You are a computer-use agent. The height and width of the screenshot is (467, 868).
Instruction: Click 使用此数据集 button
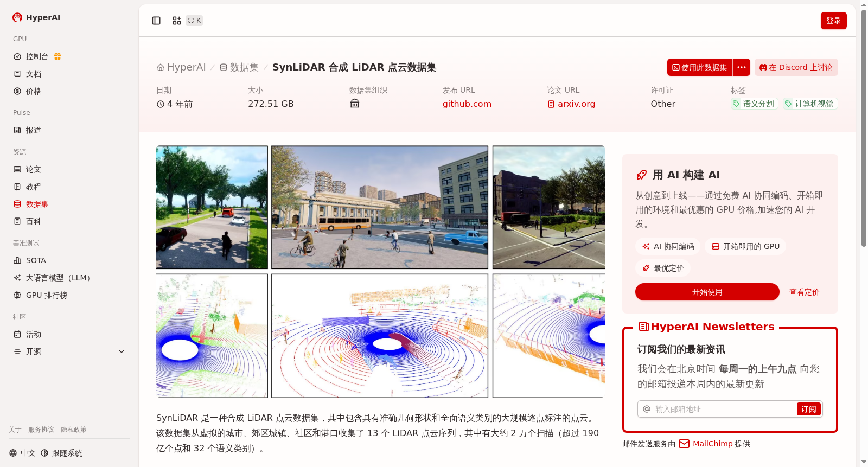pos(700,67)
